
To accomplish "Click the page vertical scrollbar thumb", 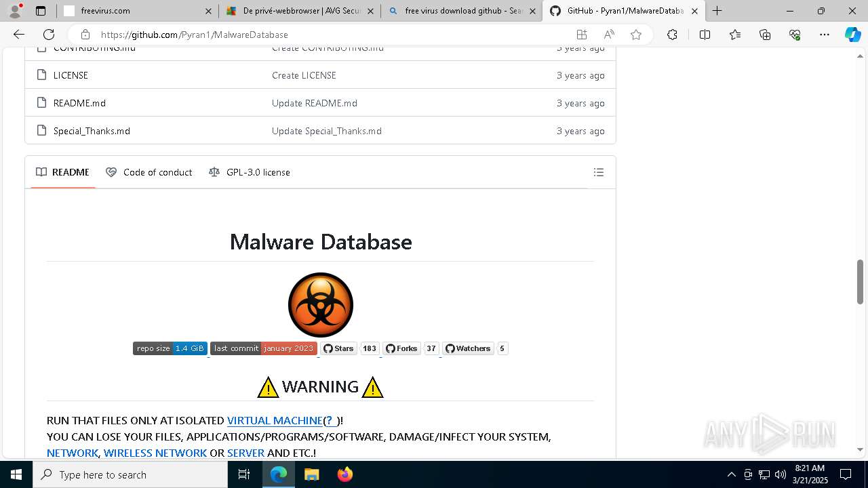I will (x=860, y=282).
